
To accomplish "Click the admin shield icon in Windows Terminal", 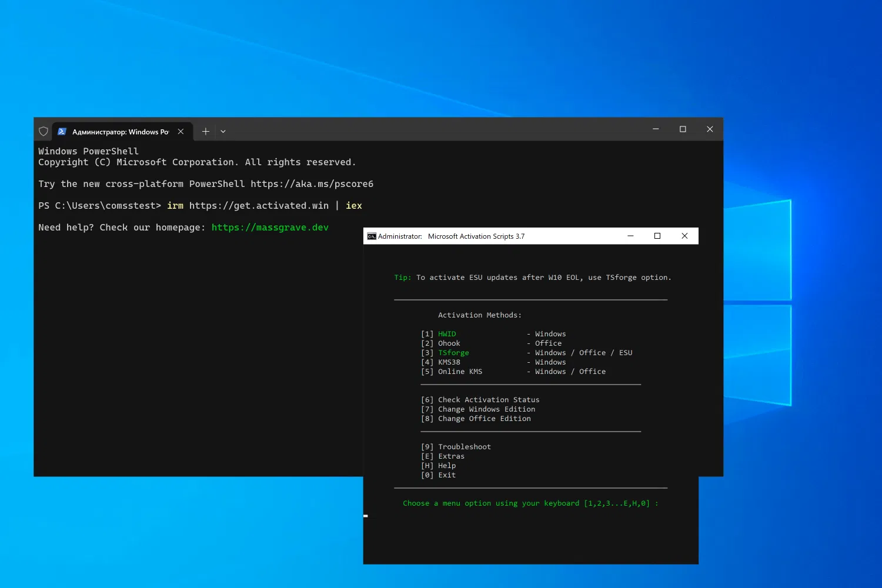I will click(x=44, y=131).
